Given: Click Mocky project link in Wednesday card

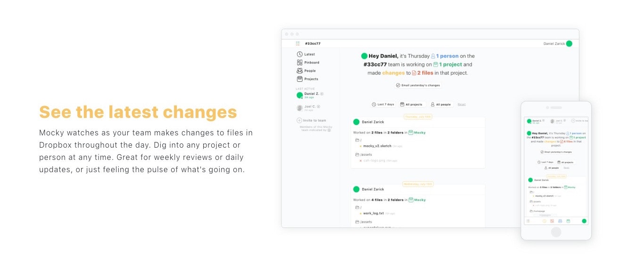Looking at the screenshot, I should click(x=417, y=200).
